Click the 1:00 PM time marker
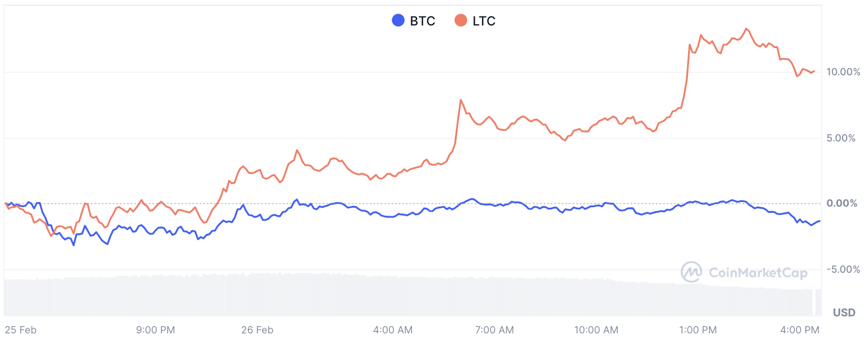 [698, 330]
